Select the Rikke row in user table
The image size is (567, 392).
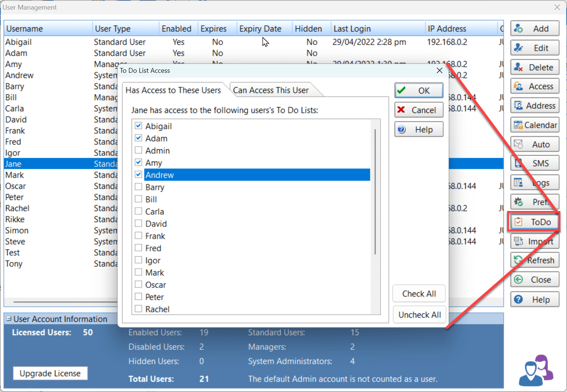tap(61, 219)
